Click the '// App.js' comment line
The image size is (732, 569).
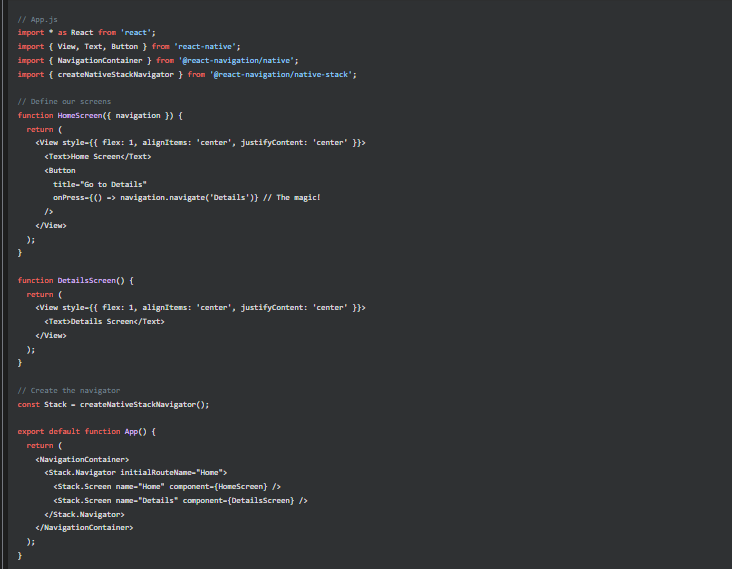(37, 20)
